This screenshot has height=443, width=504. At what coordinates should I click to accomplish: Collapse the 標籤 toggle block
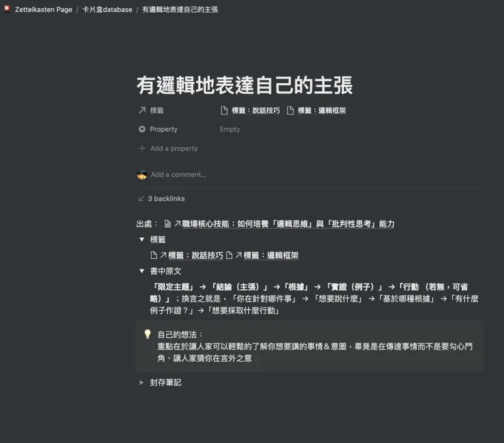tap(142, 239)
